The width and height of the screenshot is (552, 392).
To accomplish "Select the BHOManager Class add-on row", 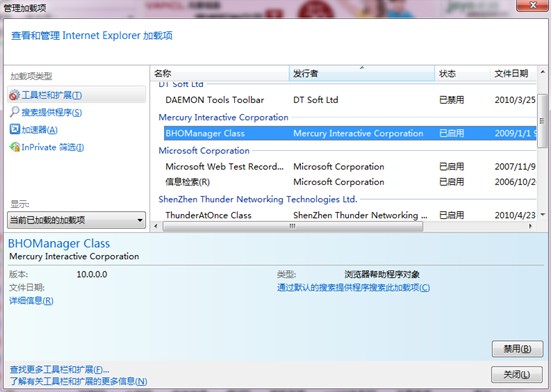I will click(x=350, y=133).
